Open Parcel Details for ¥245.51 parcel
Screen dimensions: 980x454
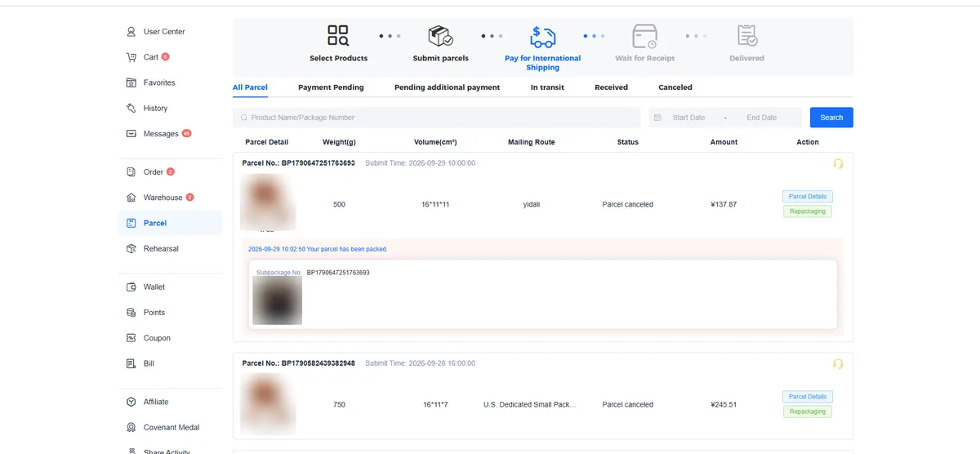tap(808, 397)
